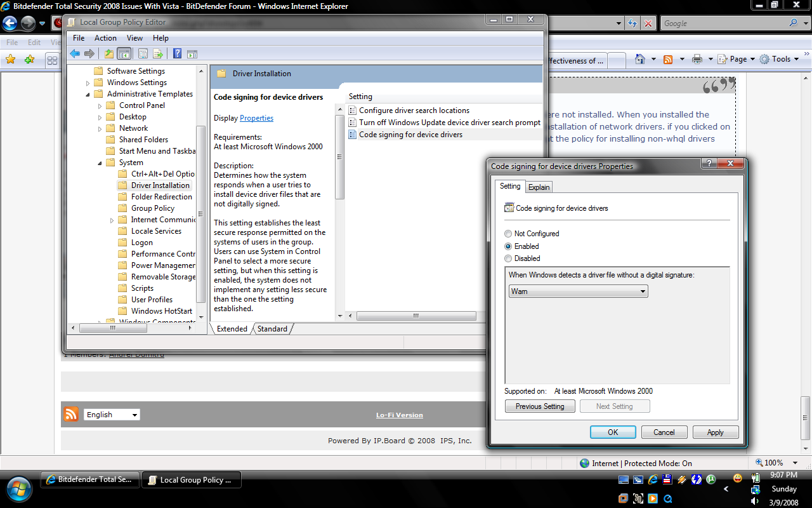The height and width of the screenshot is (508, 812).
Task: Click the add to favorites plus-star icon
Action: click(29, 59)
